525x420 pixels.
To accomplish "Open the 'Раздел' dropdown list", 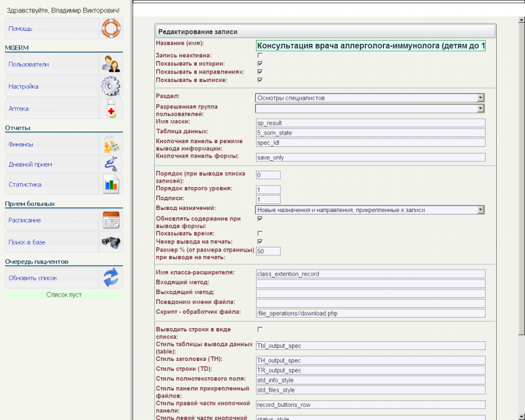I will pyautogui.click(x=480, y=98).
